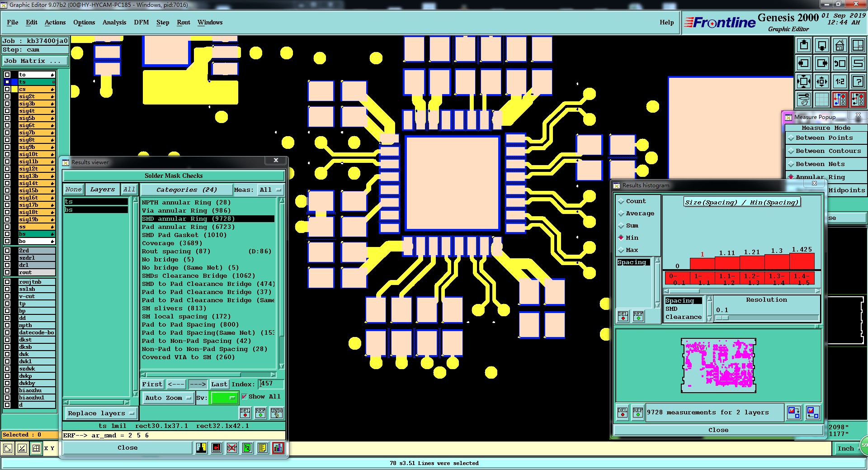The height and width of the screenshot is (470, 868).
Task: Open the Auto Zoom dropdown
Action: point(168,398)
